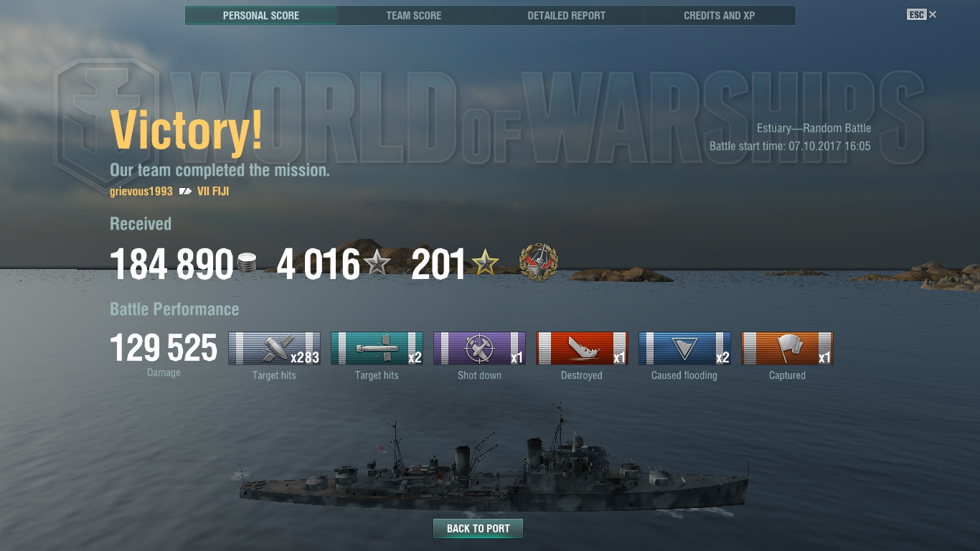Click the VII FIJI ship label
Image resolution: width=980 pixels, height=551 pixels.
click(x=213, y=192)
